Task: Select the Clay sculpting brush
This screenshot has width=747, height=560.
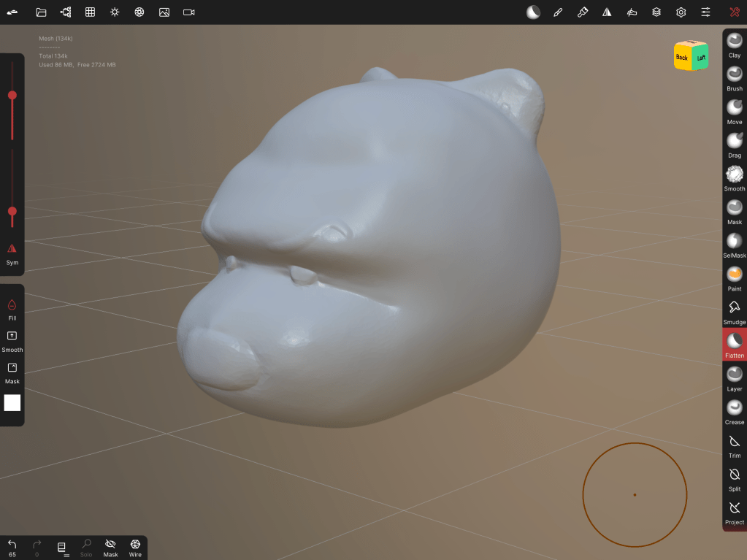Action: point(734,44)
